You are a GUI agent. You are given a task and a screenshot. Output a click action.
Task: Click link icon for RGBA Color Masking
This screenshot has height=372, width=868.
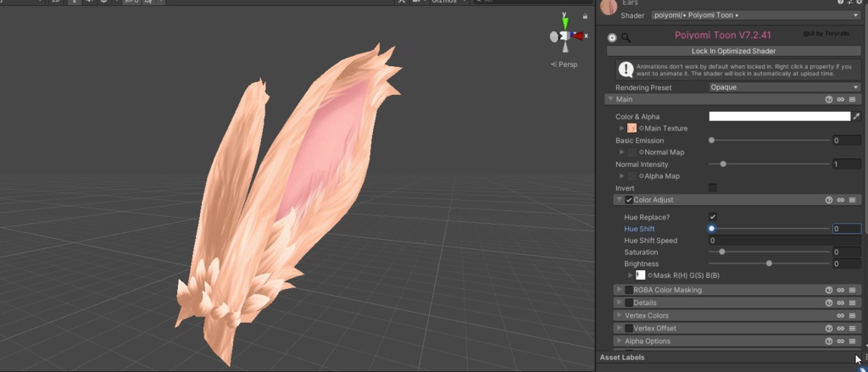click(840, 290)
